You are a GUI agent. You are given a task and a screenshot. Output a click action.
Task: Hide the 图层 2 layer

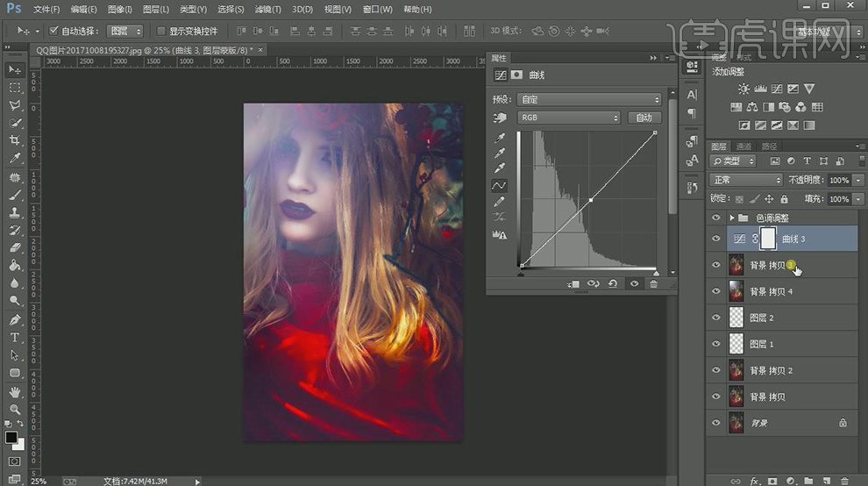click(x=716, y=318)
